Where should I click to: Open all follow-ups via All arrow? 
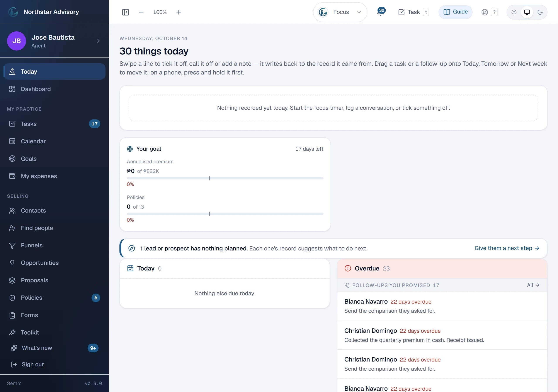tap(533, 285)
